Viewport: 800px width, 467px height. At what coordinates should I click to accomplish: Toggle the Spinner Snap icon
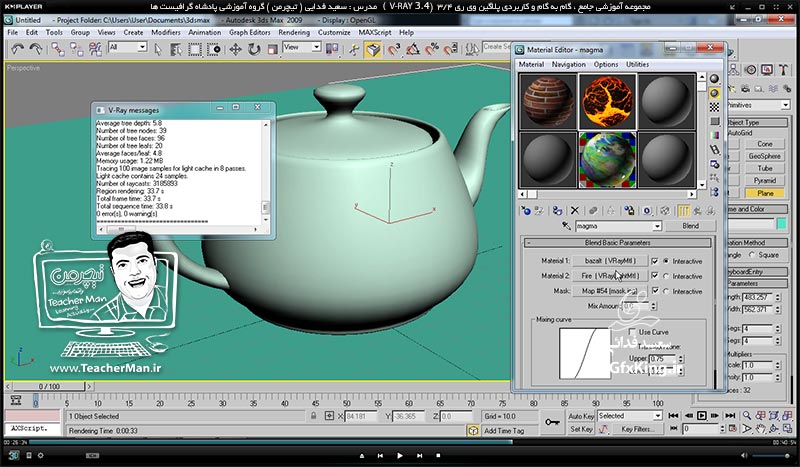pos(451,49)
